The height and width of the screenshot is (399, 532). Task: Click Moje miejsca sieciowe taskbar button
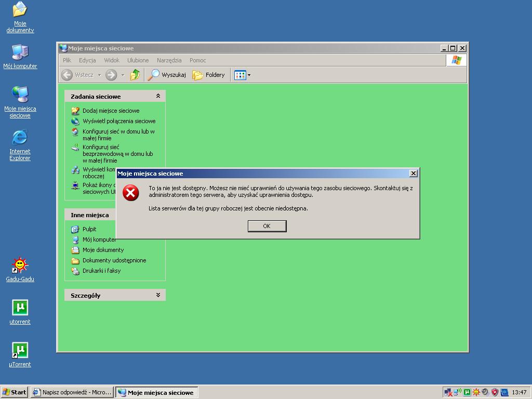(157, 393)
